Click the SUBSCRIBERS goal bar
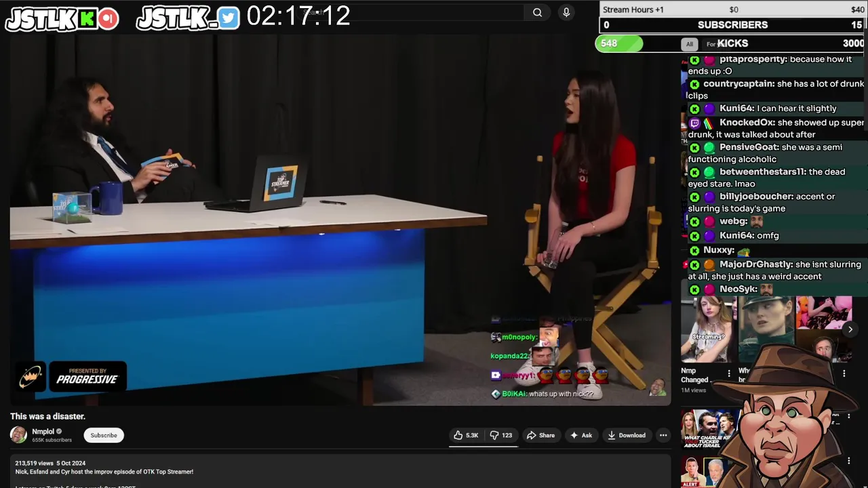 coord(733,25)
